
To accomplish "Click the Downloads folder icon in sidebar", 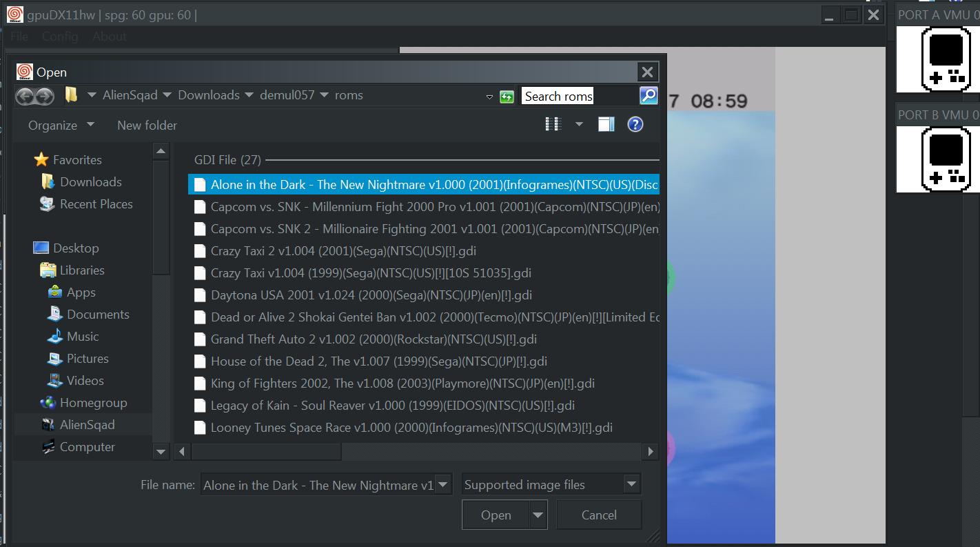I will pyautogui.click(x=48, y=181).
